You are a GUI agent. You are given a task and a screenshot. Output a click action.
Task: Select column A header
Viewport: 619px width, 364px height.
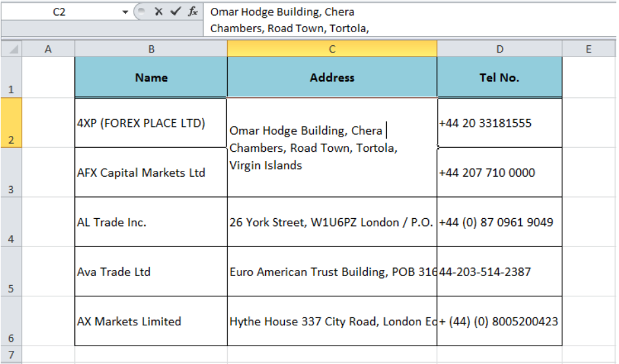[x=48, y=49]
